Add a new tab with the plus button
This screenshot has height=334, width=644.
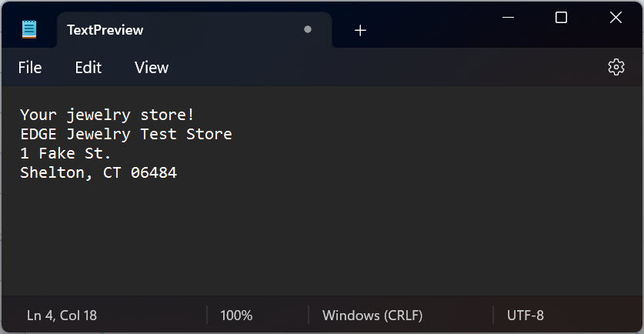(x=360, y=30)
